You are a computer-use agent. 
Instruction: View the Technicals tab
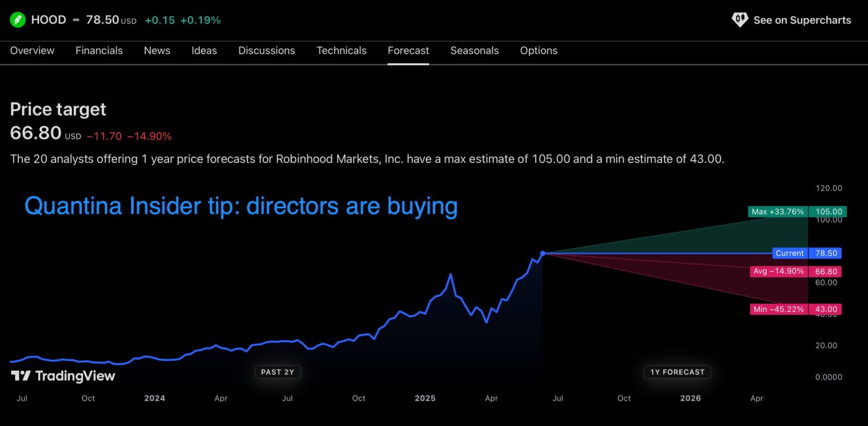(342, 51)
